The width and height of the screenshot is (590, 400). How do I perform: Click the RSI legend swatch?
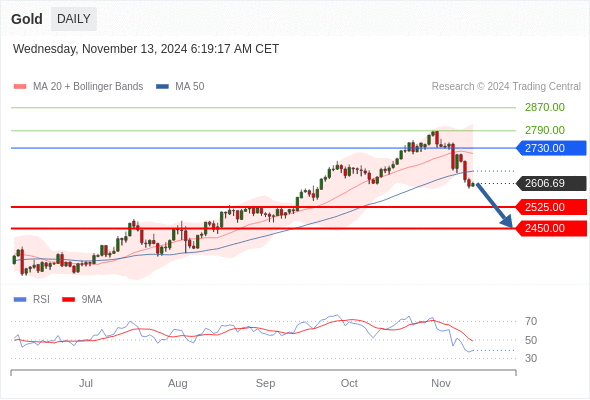pyautogui.click(x=20, y=300)
